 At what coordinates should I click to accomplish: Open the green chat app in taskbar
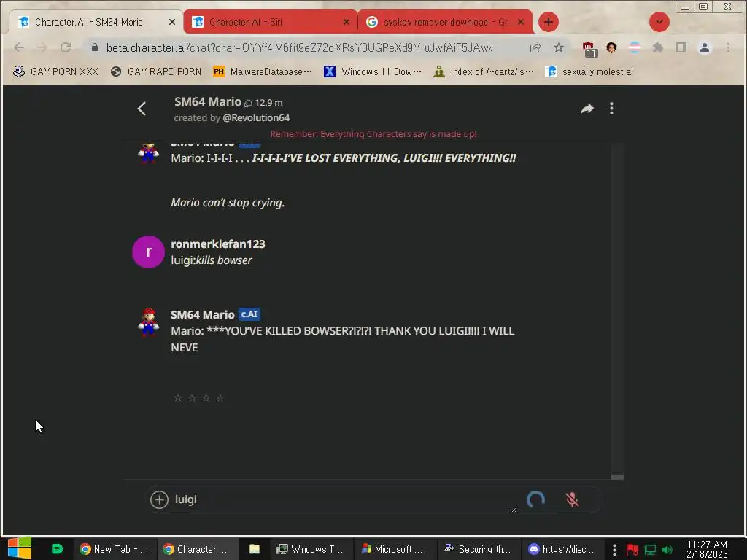[x=57, y=549]
